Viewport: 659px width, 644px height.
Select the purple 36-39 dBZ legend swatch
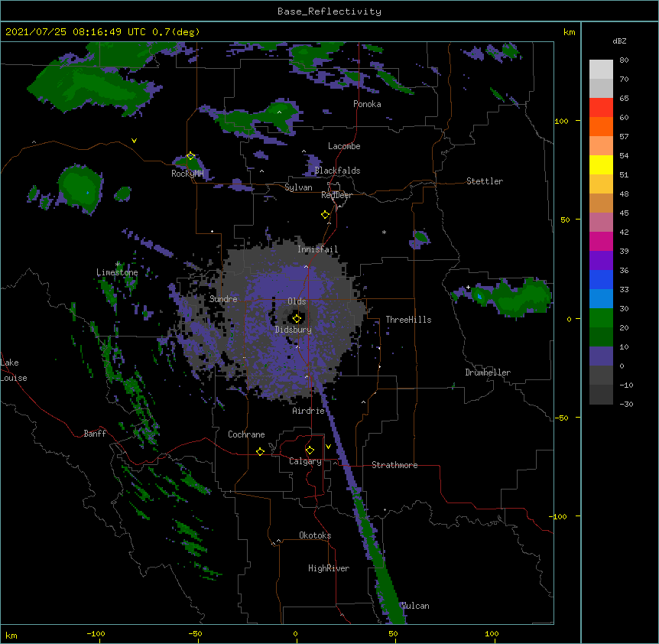[x=601, y=261]
